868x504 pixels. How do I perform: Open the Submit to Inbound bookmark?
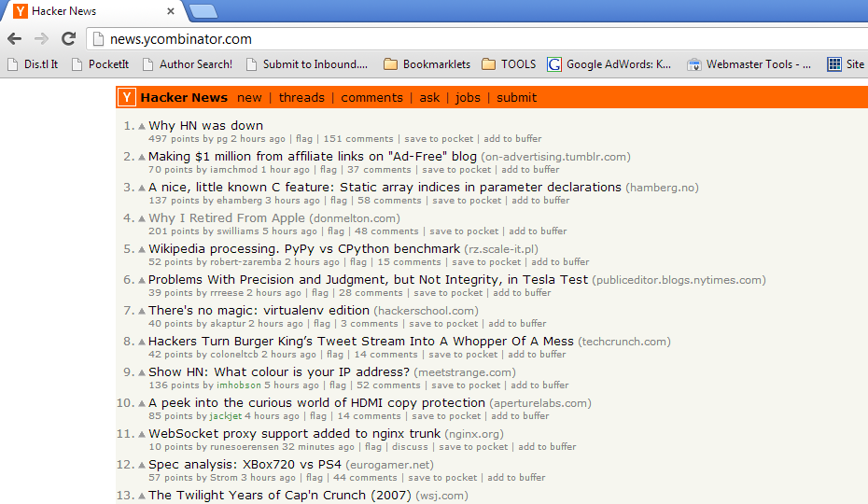[x=307, y=64]
